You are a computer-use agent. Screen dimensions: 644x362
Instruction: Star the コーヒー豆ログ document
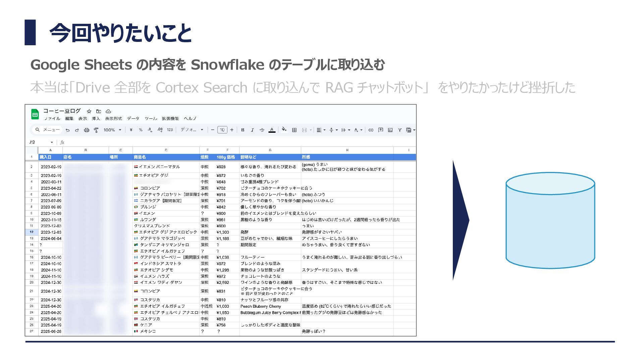coord(89,111)
